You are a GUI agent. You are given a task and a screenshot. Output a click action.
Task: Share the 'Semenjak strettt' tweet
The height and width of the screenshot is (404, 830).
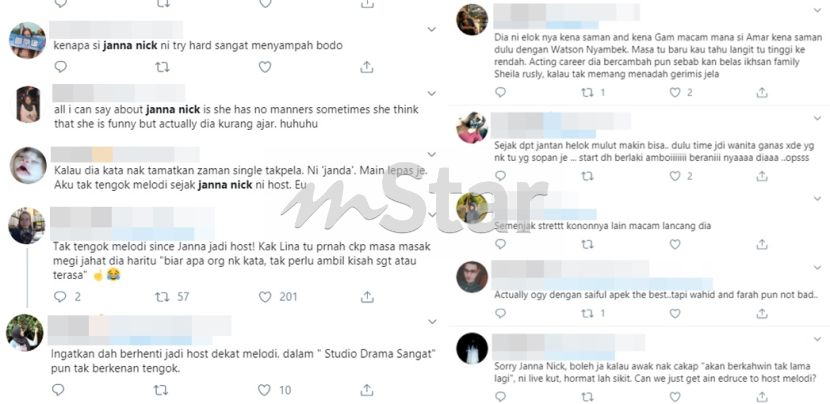(x=762, y=244)
